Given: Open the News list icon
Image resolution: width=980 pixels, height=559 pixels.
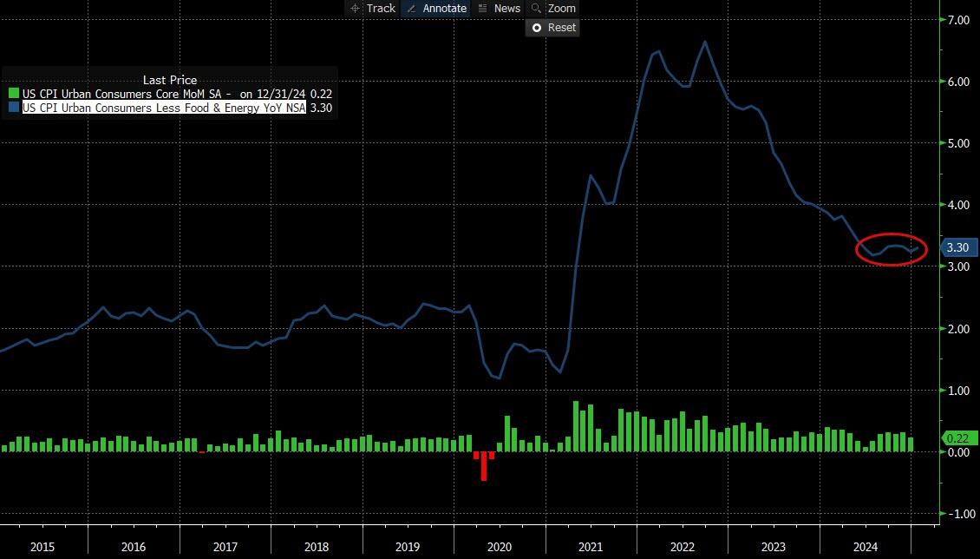Looking at the screenshot, I should coord(484,8).
